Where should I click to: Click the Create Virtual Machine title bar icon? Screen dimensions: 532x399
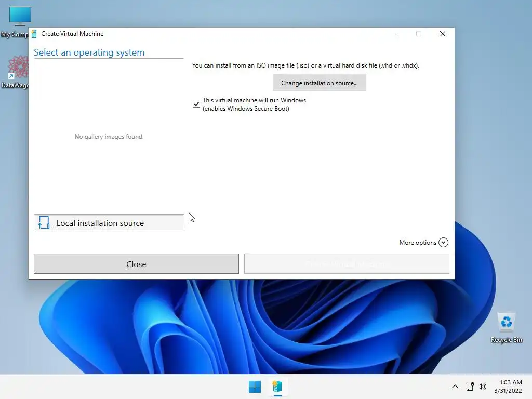point(34,34)
